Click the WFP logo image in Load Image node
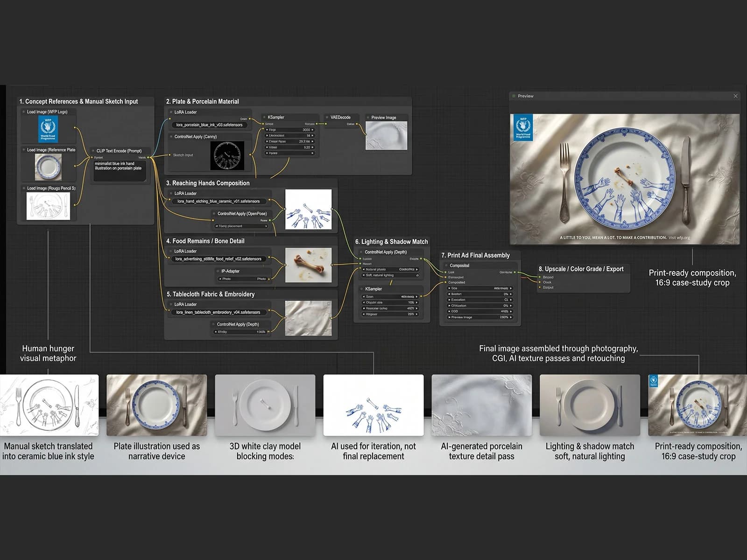The width and height of the screenshot is (747, 560). [48, 129]
